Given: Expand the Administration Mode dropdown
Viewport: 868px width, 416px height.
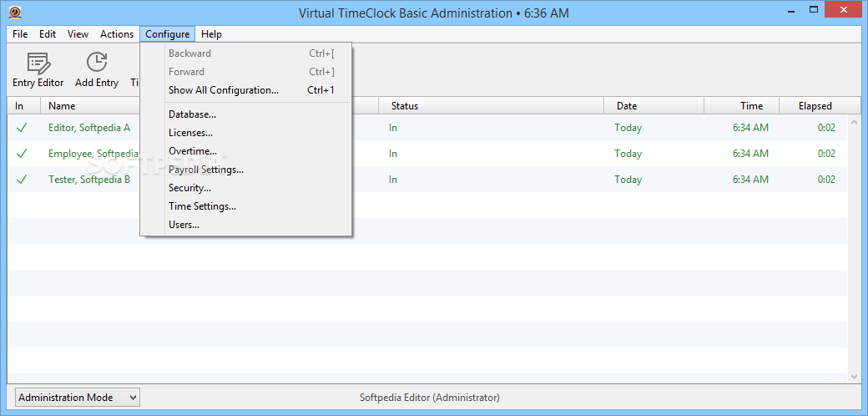Looking at the screenshot, I should pos(78,397).
